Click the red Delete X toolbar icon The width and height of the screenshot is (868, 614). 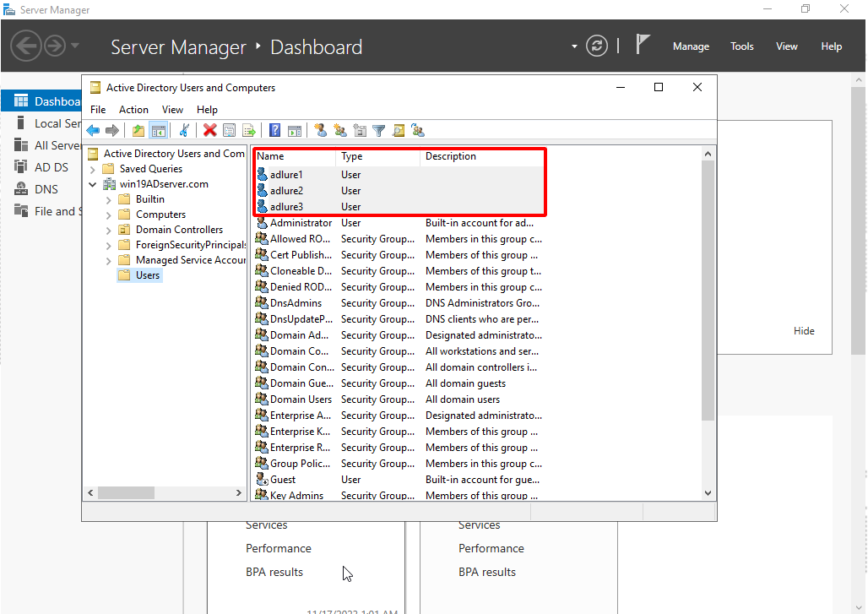pyautogui.click(x=209, y=130)
